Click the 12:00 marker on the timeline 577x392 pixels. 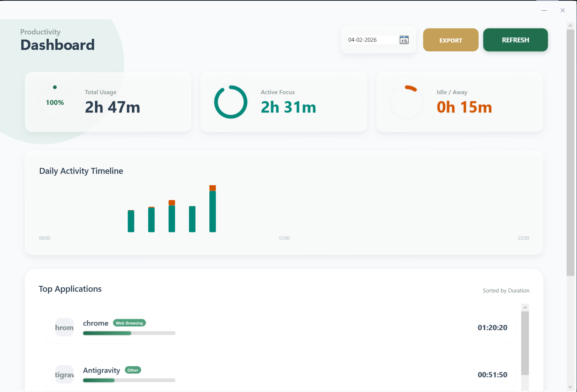(x=284, y=238)
